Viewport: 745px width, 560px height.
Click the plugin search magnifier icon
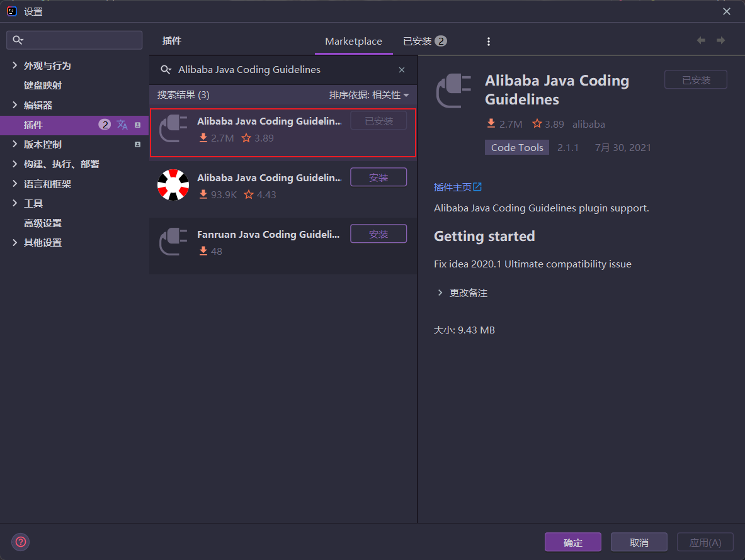166,70
